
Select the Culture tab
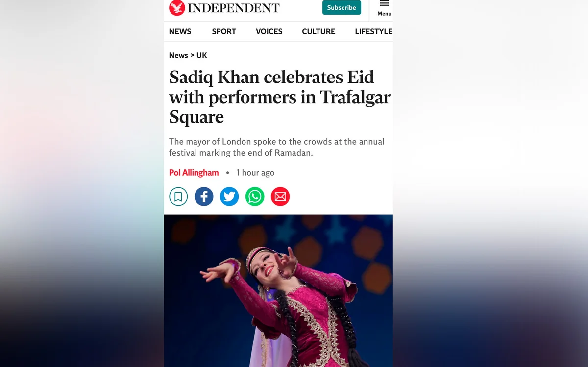(x=318, y=31)
